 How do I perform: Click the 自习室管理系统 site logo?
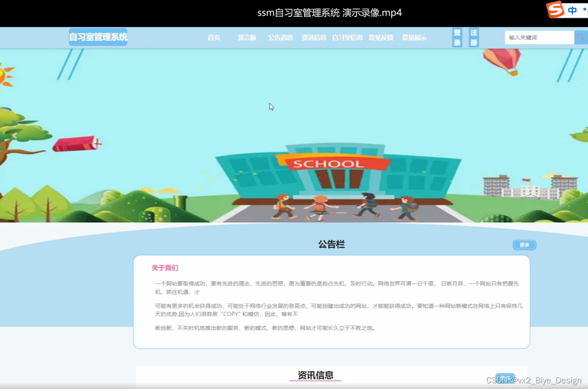point(98,37)
